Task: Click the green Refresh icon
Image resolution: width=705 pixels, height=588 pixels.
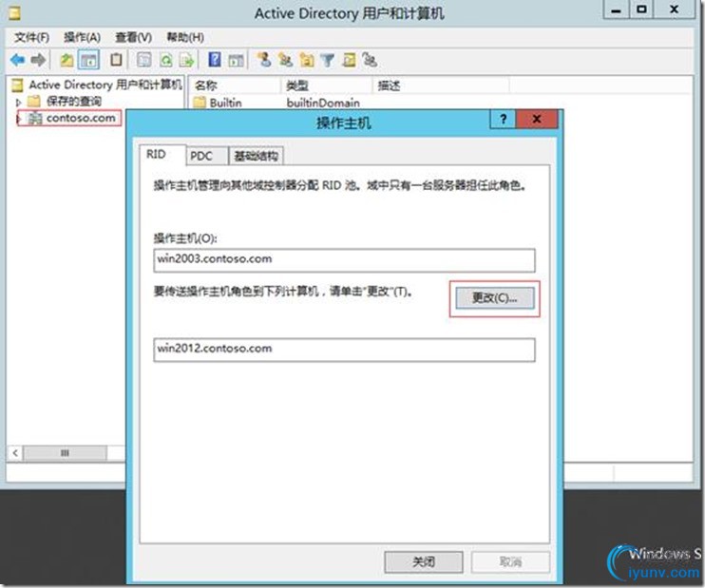Action: [166, 60]
